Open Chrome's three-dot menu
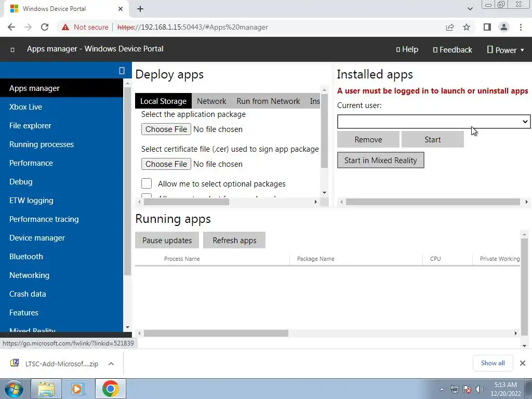This screenshot has width=532, height=399. coord(521,27)
